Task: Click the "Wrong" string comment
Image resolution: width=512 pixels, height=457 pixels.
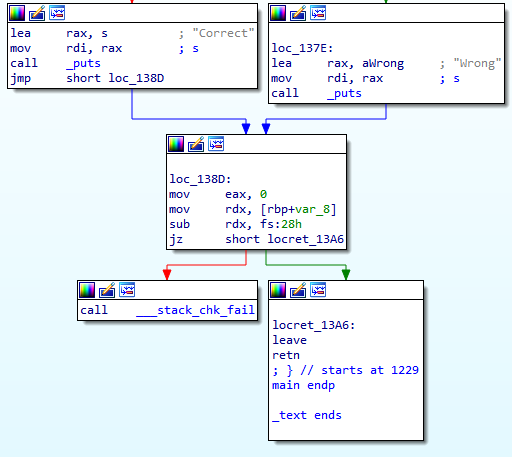Action: pyautogui.click(x=477, y=63)
